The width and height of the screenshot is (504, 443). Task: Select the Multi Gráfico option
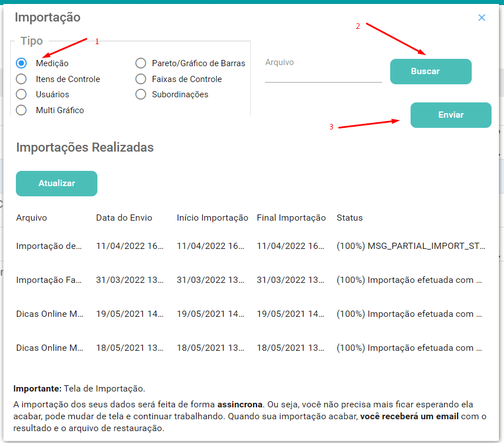pos(21,110)
